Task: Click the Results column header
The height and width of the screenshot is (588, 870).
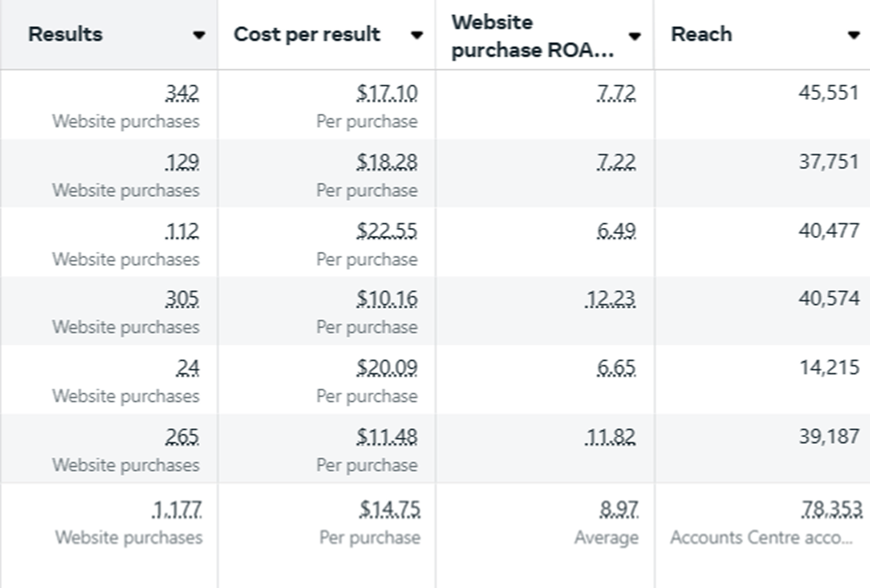Action: pos(64,34)
